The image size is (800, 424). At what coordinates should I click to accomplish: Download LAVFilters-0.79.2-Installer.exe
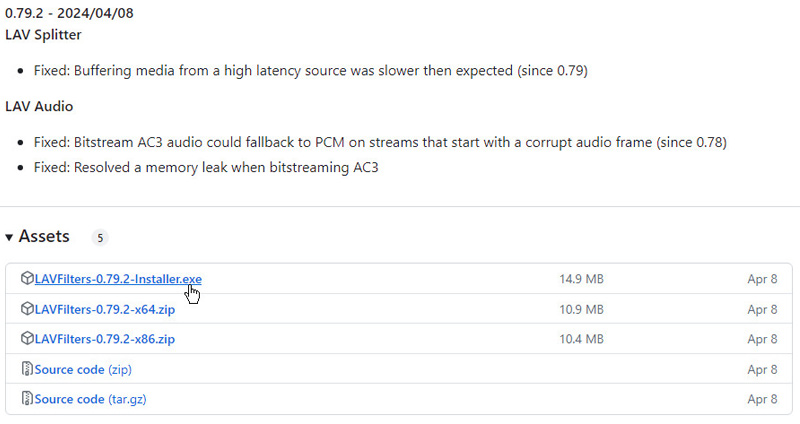[x=118, y=279]
